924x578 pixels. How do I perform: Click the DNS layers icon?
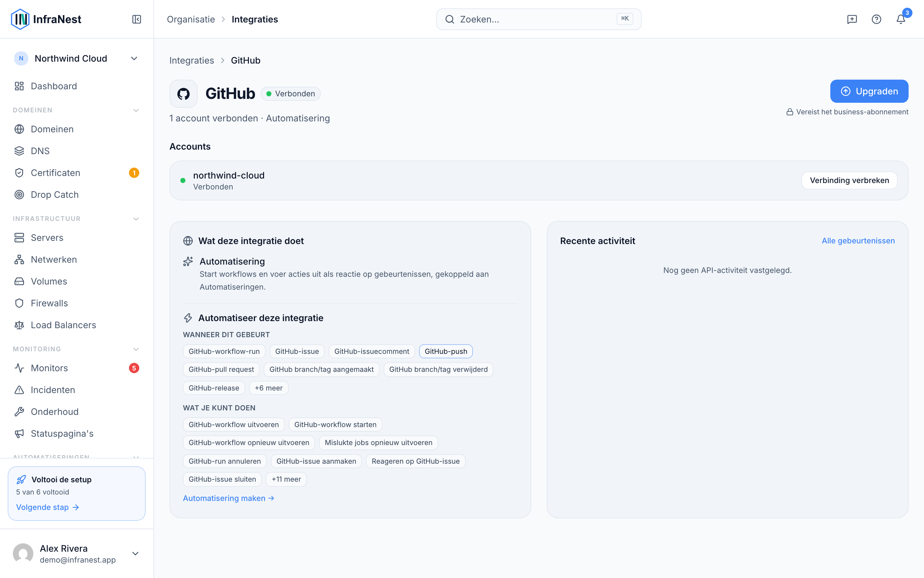19,151
